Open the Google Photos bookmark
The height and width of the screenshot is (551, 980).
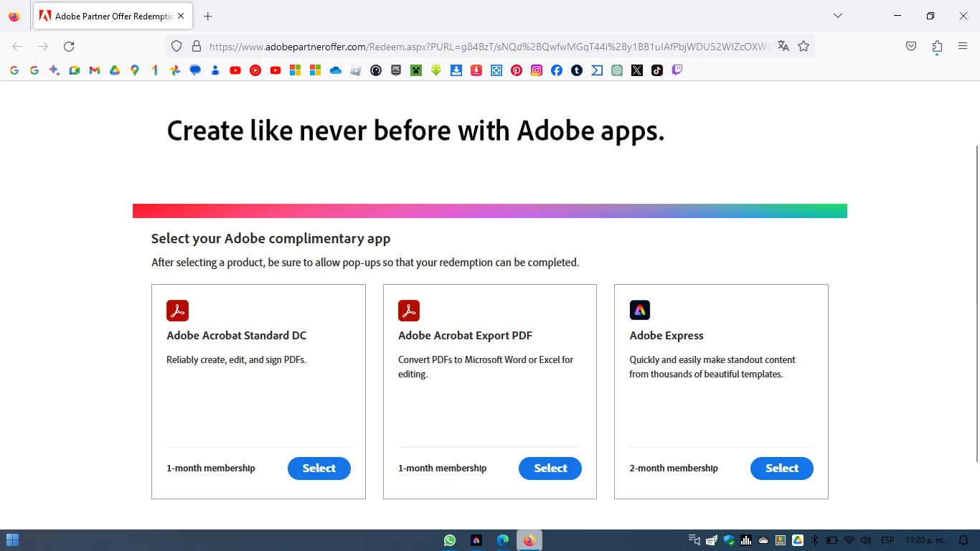pyautogui.click(x=174, y=70)
